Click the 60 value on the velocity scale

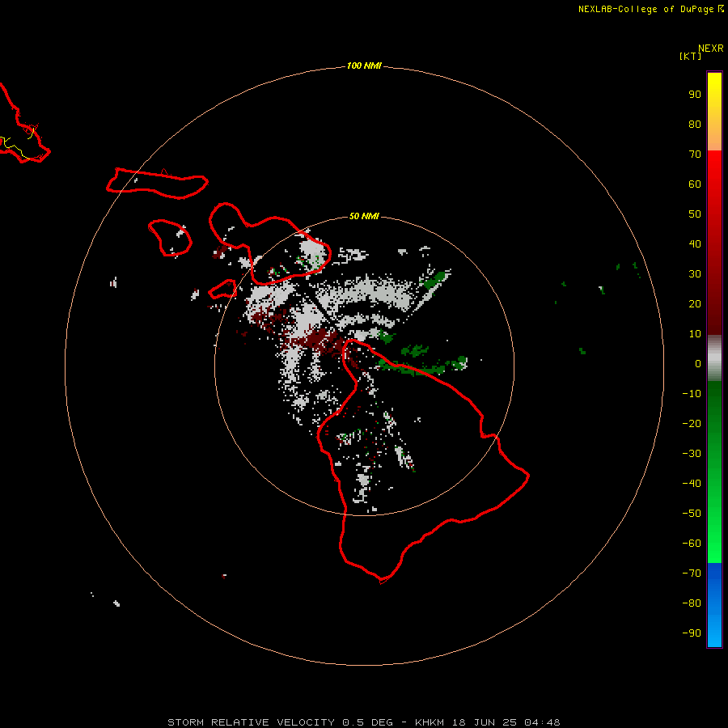[695, 184]
